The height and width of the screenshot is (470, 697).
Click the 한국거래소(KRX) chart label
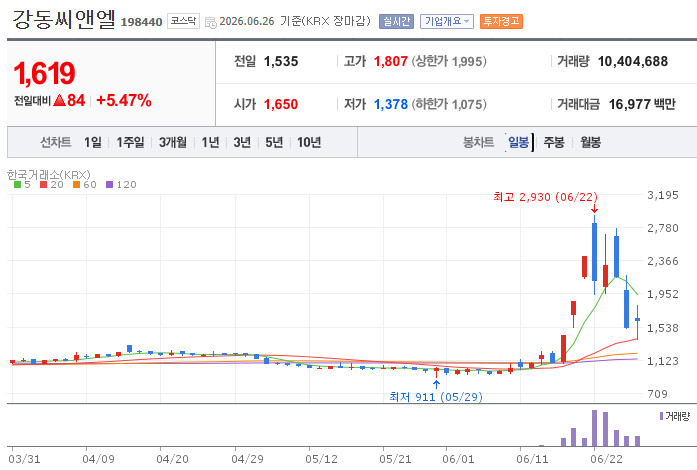49,175
